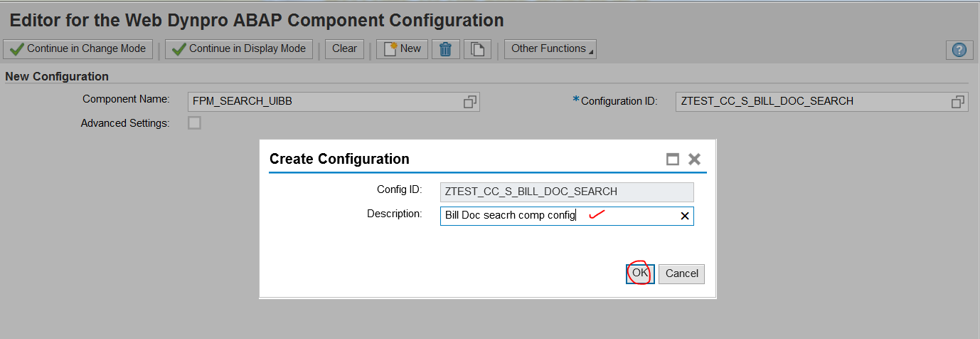Open value help for Configuration ID field
Screen dimensions: 980x339
click(957, 102)
